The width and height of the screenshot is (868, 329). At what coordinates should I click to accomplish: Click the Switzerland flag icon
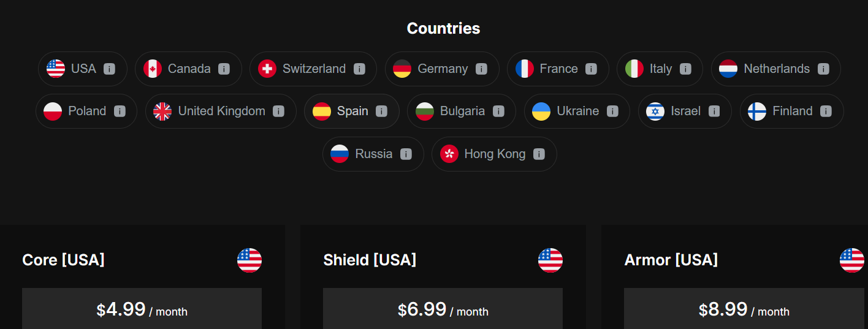tap(267, 69)
